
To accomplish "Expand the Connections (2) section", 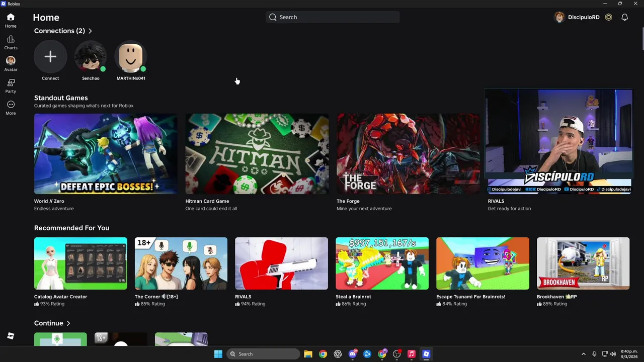I will (63, 31).
